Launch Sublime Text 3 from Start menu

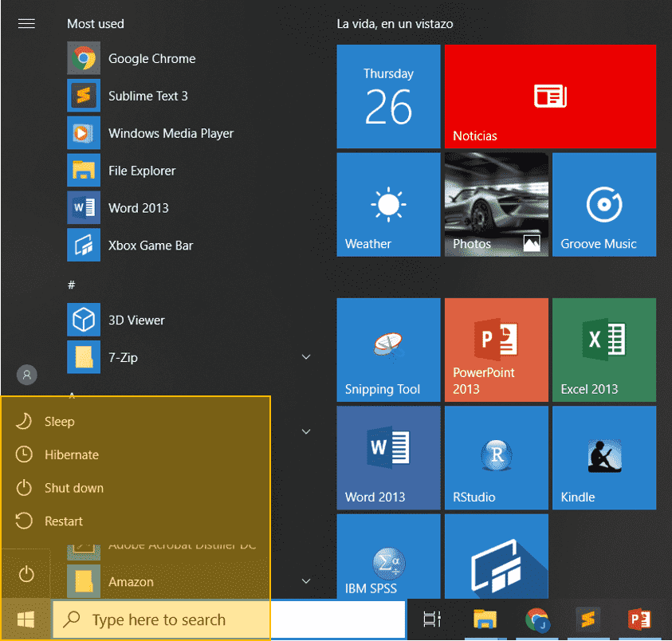point(147,96)
